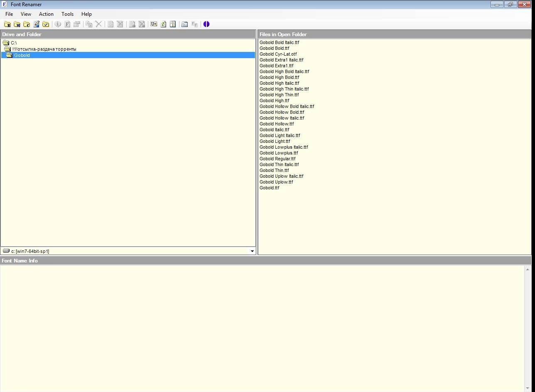Select file Gobold Bold.ttf
Viewport: 535px width, 392px height.
point(274,48)
